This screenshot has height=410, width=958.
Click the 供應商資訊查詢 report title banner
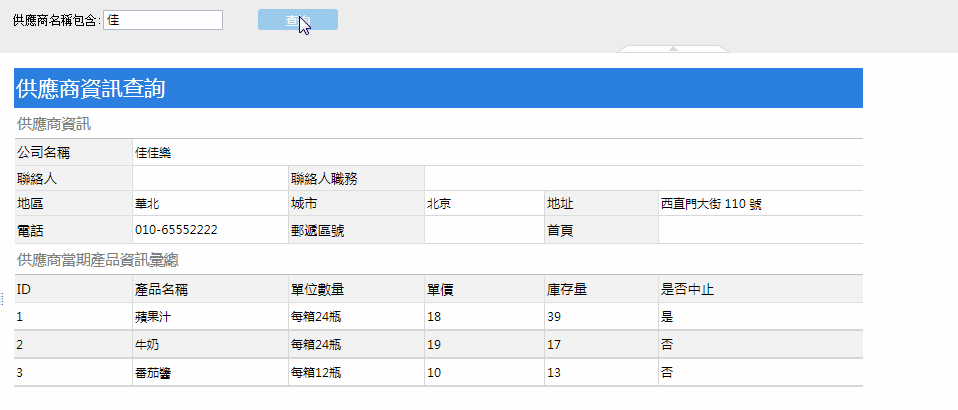(x=438, y=88)
